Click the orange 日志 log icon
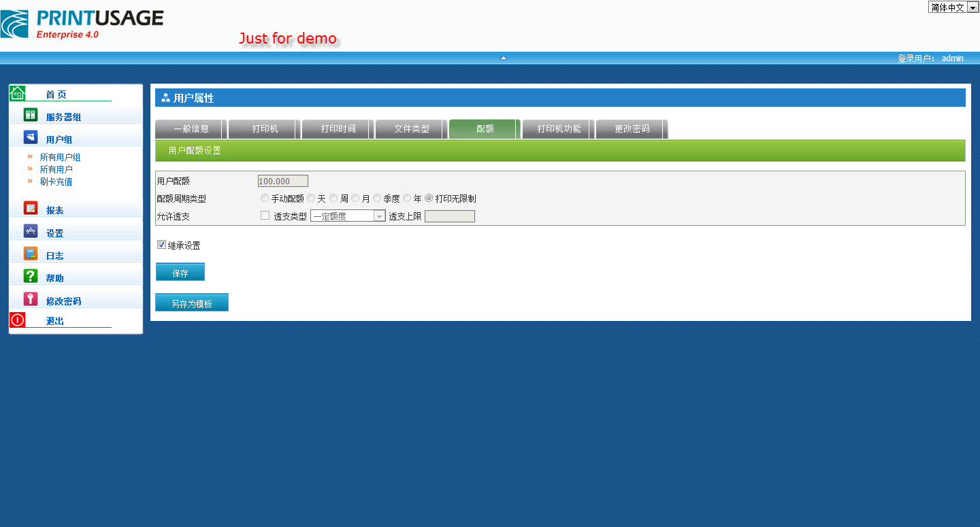This screenshot has width=980, height=527. pyautogui.click(x=31, y=254)
